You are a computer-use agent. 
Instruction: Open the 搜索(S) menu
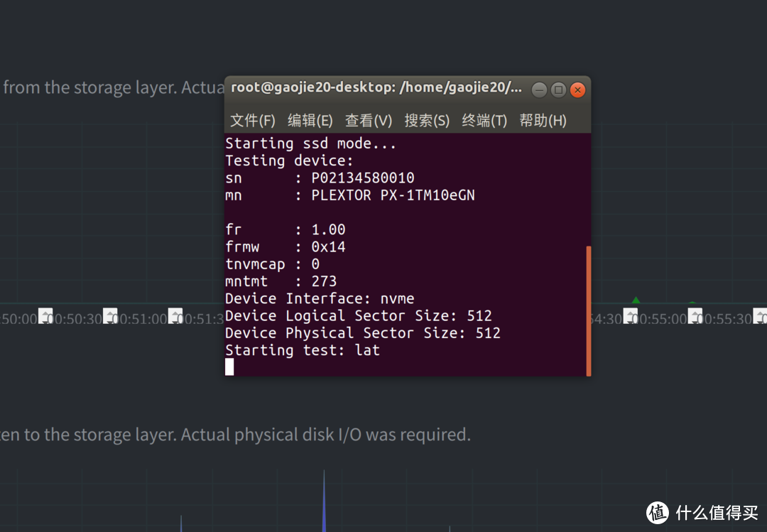[x=427, y=121]
